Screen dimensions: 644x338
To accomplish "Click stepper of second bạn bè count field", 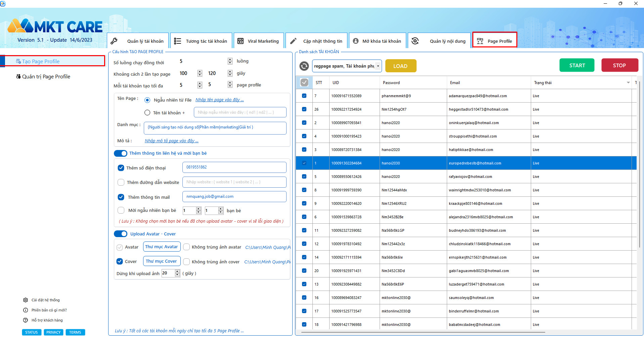I will pyautogui.click(x=221, y=211).
